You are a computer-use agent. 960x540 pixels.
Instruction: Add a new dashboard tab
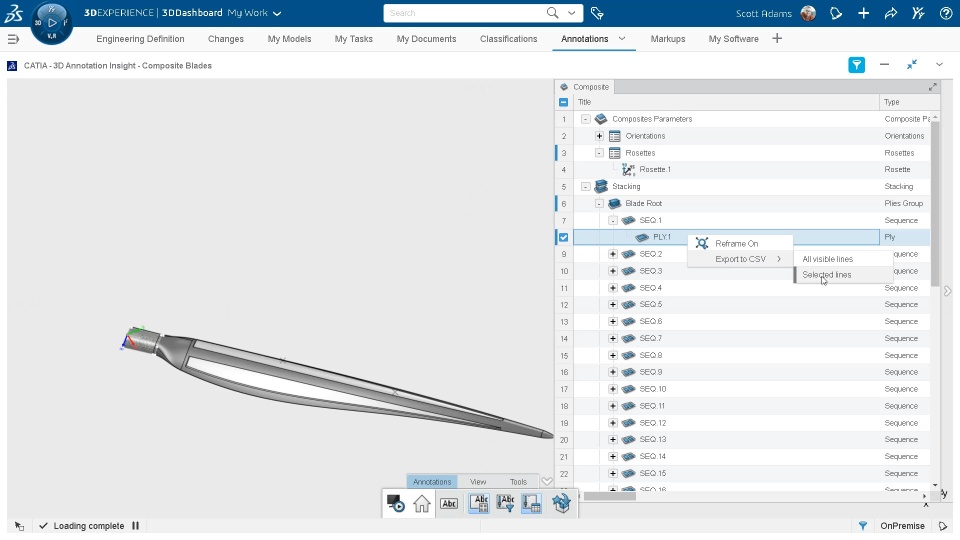tap(777, 39)
